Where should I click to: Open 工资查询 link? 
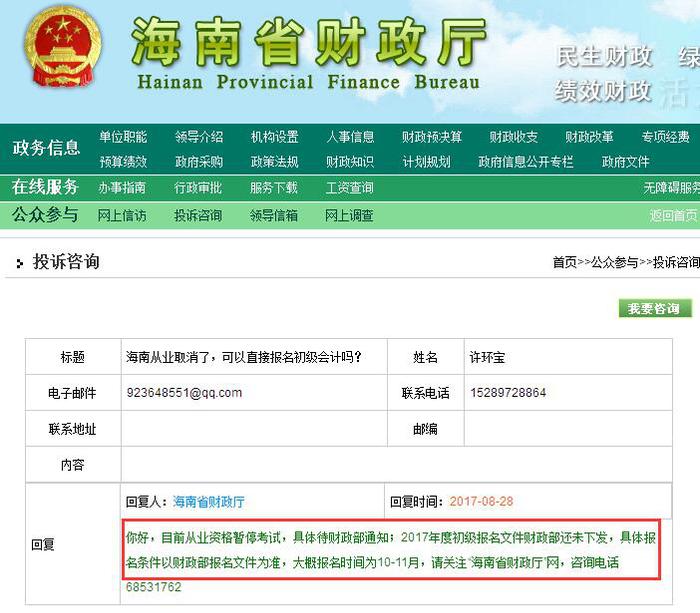pyautogui.click(x=350, y=187)
